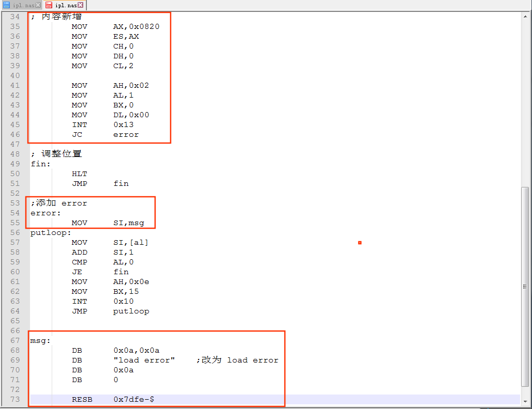Select the active ipl.nas tab with red save icon

(65, 5)
